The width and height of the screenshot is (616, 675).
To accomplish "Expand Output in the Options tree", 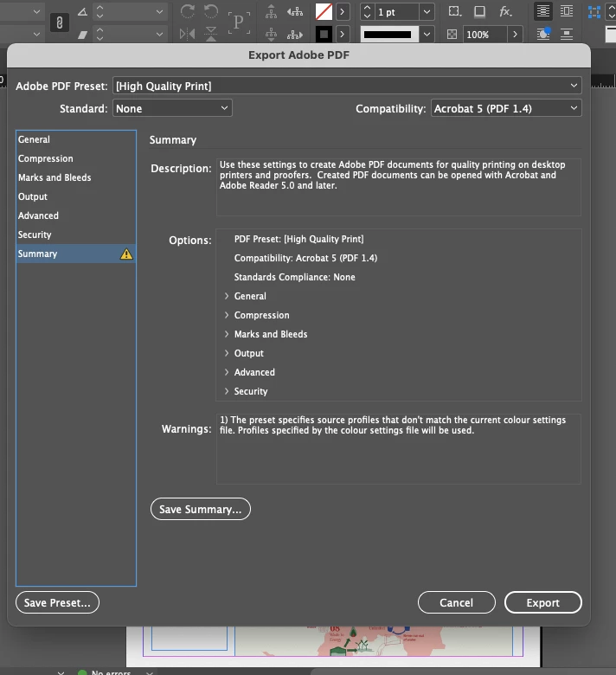I will (227, 353).
